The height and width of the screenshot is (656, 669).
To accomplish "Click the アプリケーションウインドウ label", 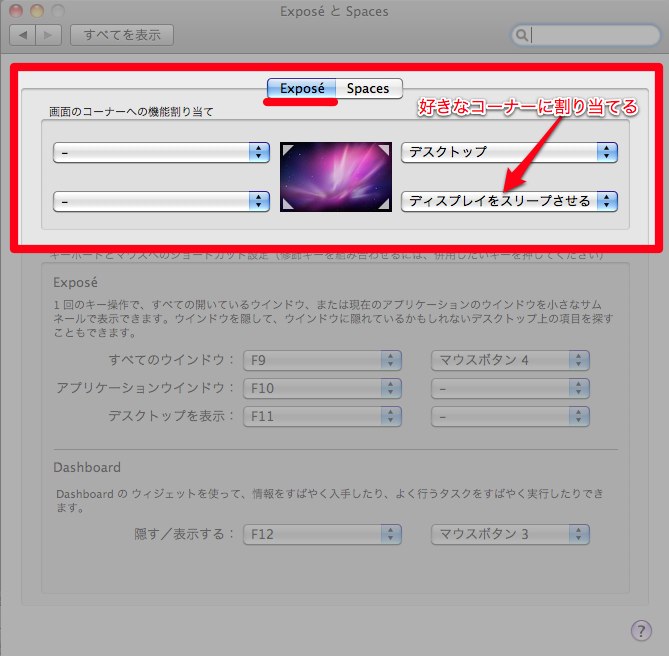I will click(x=145, y=388).
